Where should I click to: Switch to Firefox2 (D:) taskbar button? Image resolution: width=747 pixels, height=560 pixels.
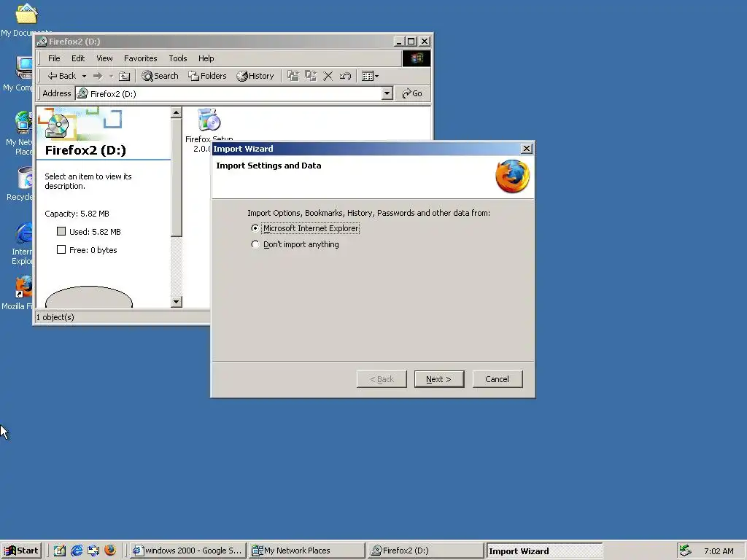426,551
